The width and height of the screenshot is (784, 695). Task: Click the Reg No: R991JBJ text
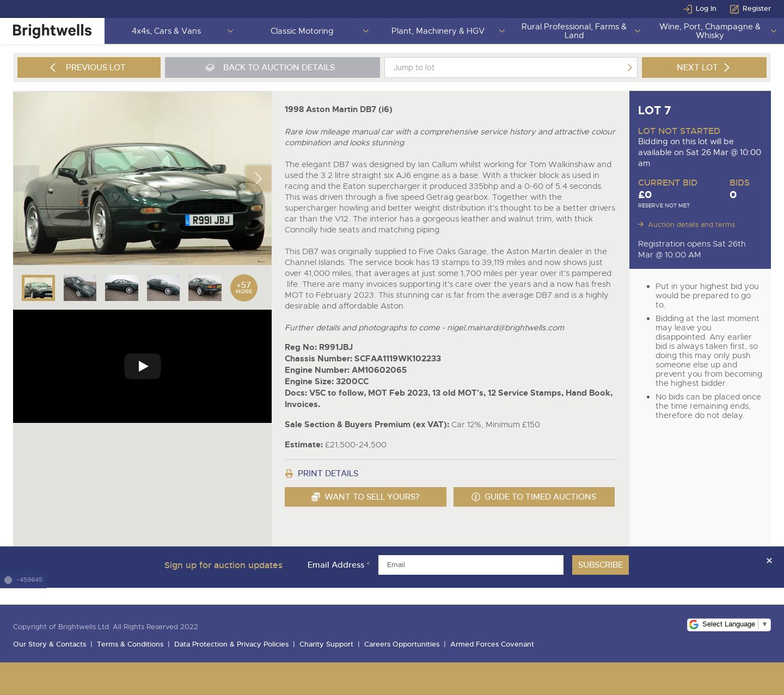(318, 347)
